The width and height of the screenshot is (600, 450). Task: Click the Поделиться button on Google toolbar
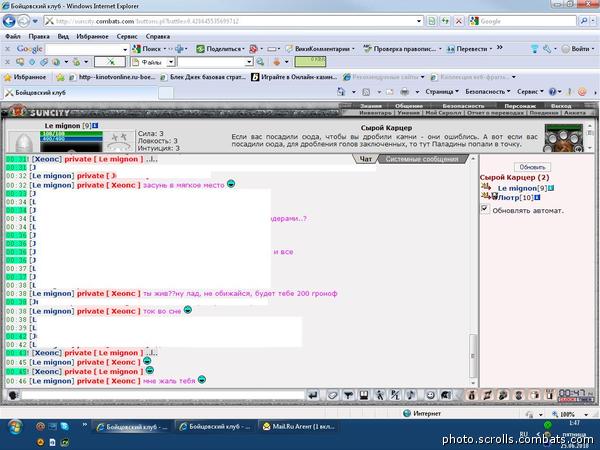220,49
